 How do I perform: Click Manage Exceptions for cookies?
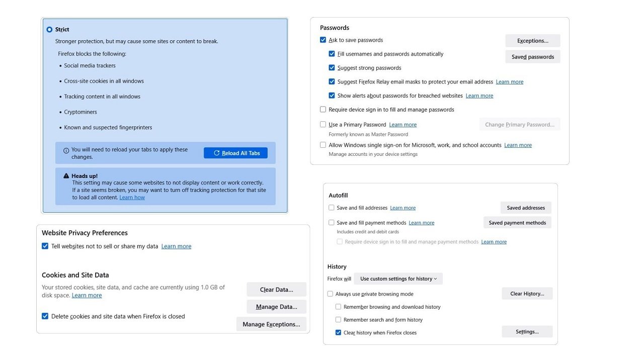pyautogui.click(x=271, y=324)
